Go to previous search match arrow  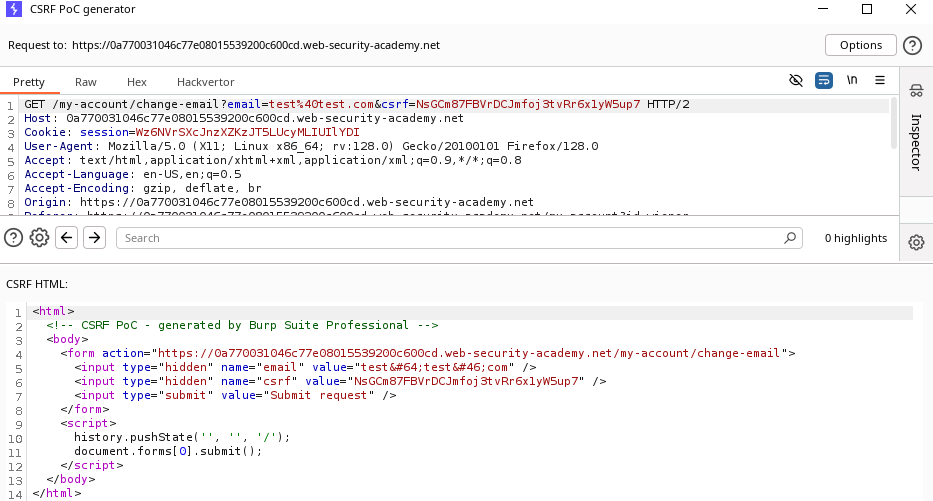[67, 238]
